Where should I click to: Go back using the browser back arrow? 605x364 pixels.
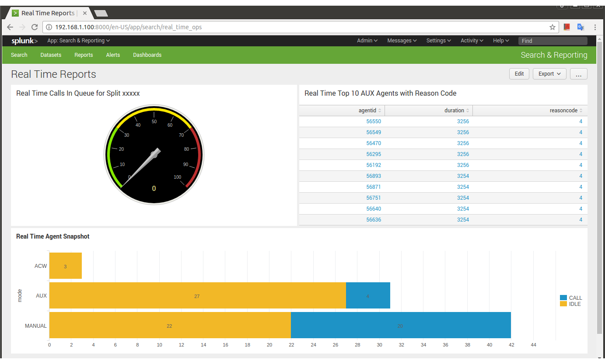[10, 27]
